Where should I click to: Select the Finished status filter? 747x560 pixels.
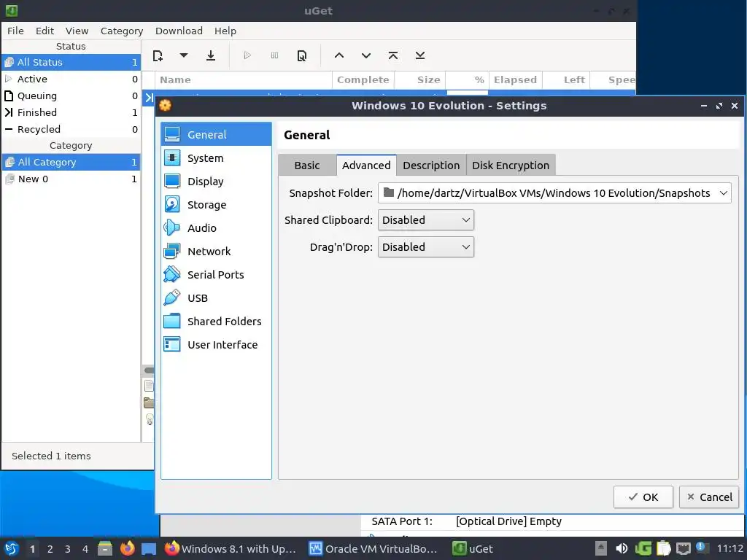tap(71, 112)
